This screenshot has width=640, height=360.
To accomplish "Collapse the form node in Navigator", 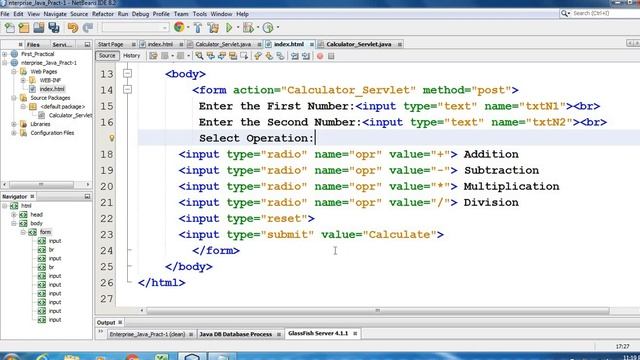I will [x=23, y=232].
